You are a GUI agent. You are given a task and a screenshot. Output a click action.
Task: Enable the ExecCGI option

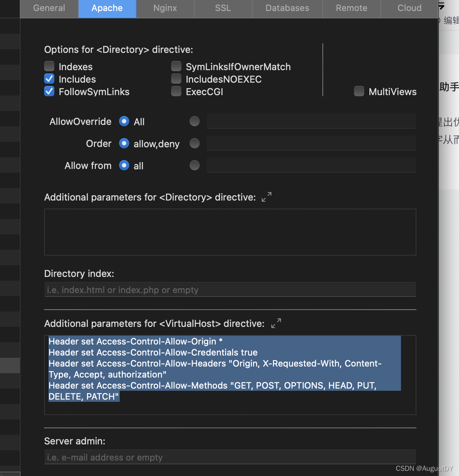pyautogui.click(x=176, y=91)
